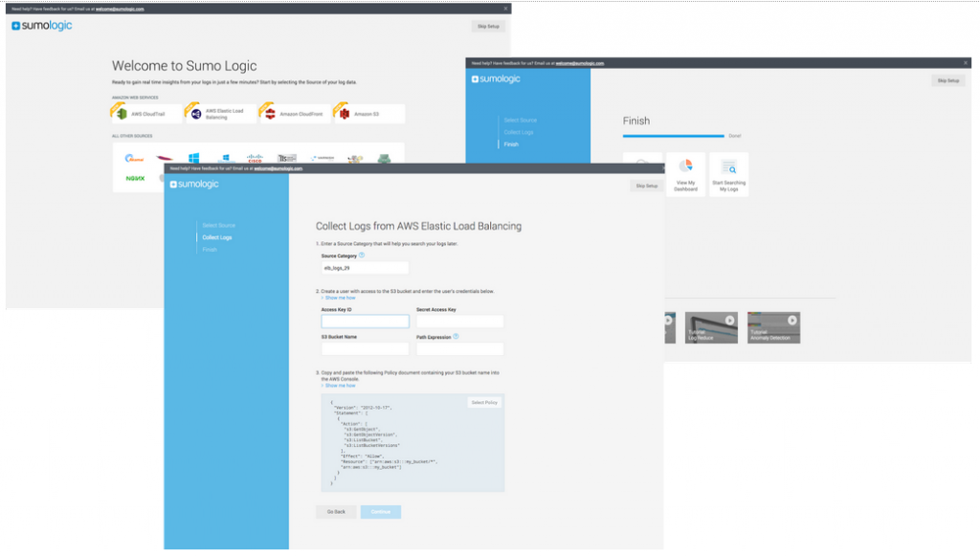The height and width of the screenshot is (557, 980).
Task: Click inside the policy document code box
Action: tap(412, 442)
